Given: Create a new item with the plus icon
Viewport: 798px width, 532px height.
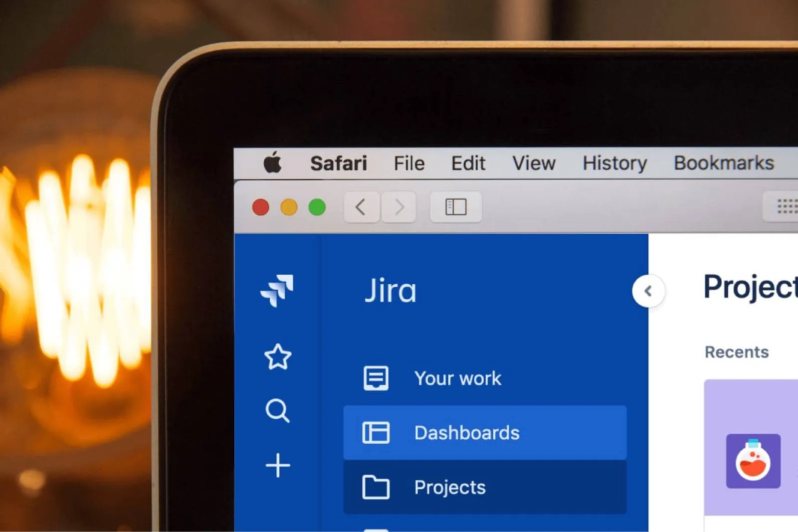Looking at the screenshot, I should coord(277,465).
